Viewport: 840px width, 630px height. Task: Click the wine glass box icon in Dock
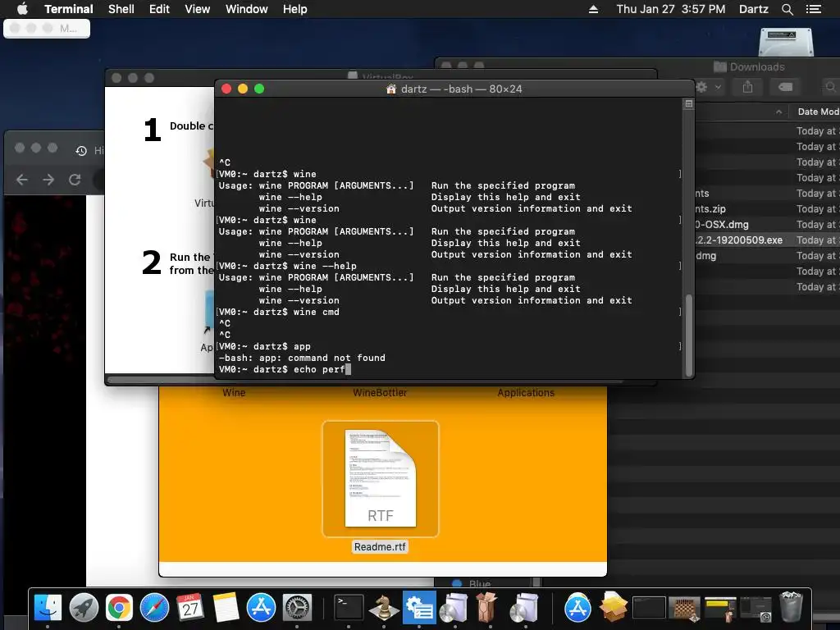click(x=486, y=608)
